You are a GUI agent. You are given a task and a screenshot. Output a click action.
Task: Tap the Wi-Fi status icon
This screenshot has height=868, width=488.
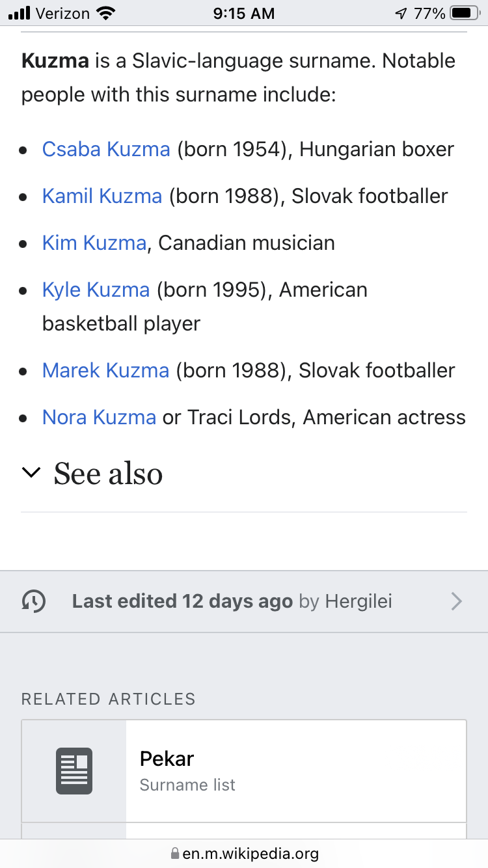click(104, 13)
